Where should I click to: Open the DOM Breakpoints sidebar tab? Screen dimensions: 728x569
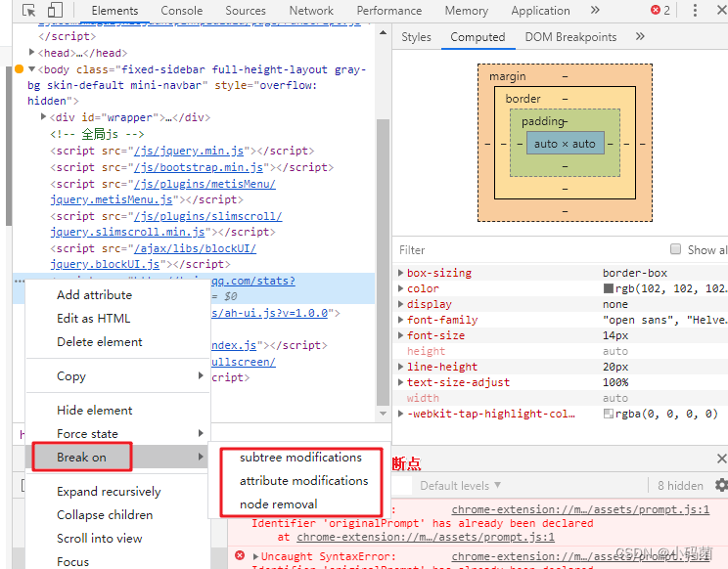coord(570,36)
